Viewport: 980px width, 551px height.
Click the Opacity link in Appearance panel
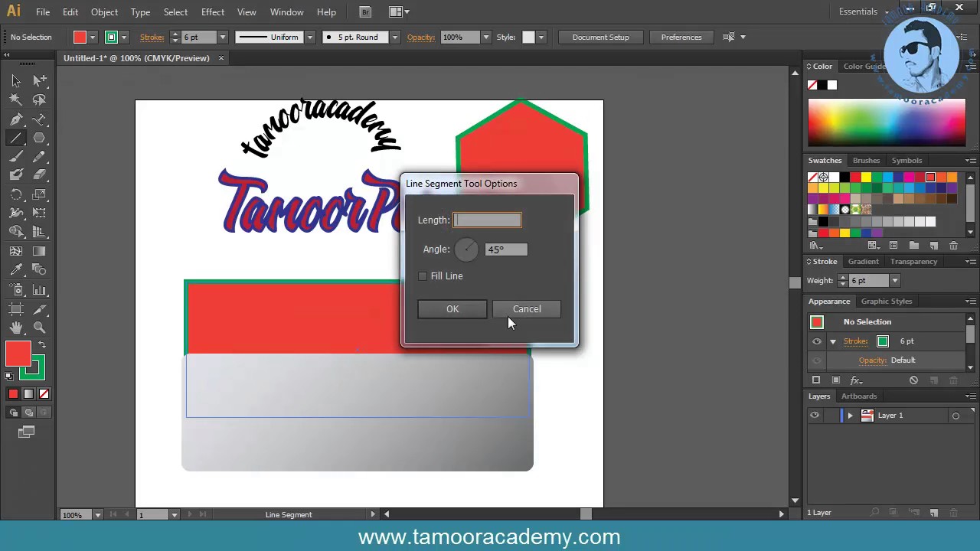873,360
